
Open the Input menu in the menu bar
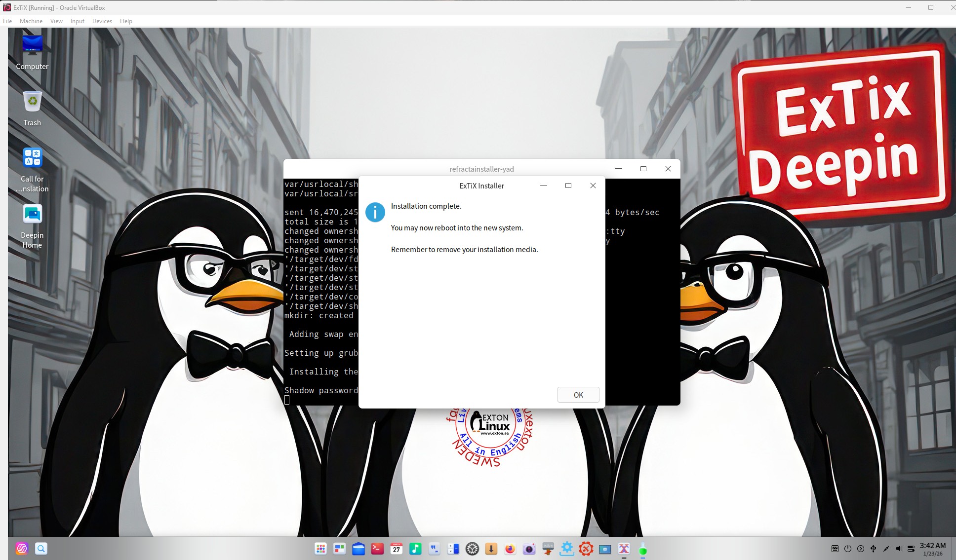[x=77, y=21]
